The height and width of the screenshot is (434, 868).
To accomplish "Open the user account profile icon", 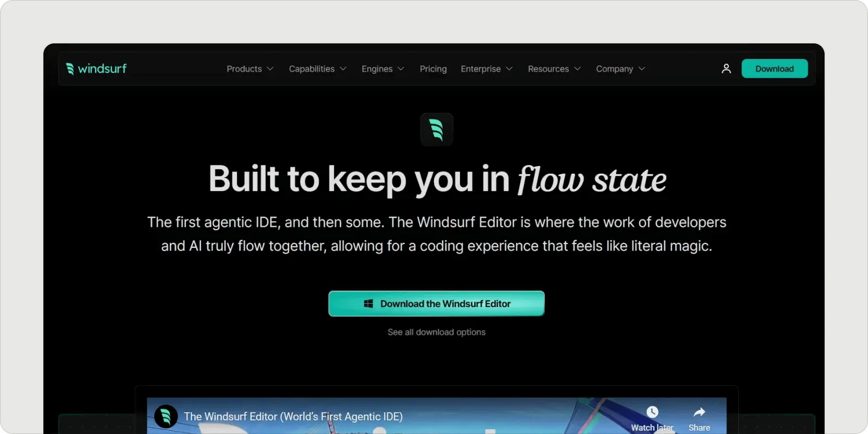I will point(726,69).
